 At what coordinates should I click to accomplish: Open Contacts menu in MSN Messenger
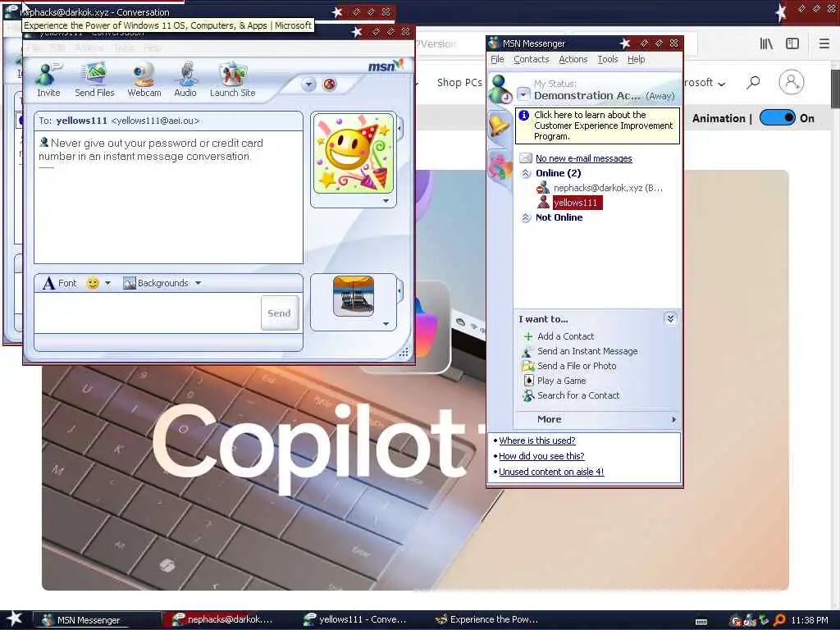pyautogui.click(x=531, y=59)
